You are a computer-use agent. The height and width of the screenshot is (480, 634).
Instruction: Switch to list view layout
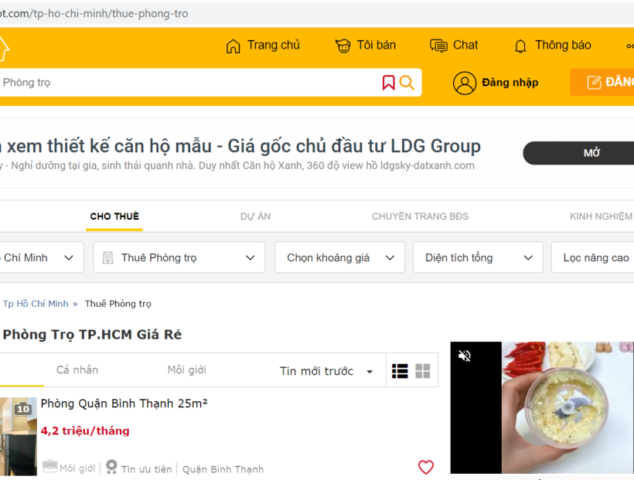click(x=400, y=371)
